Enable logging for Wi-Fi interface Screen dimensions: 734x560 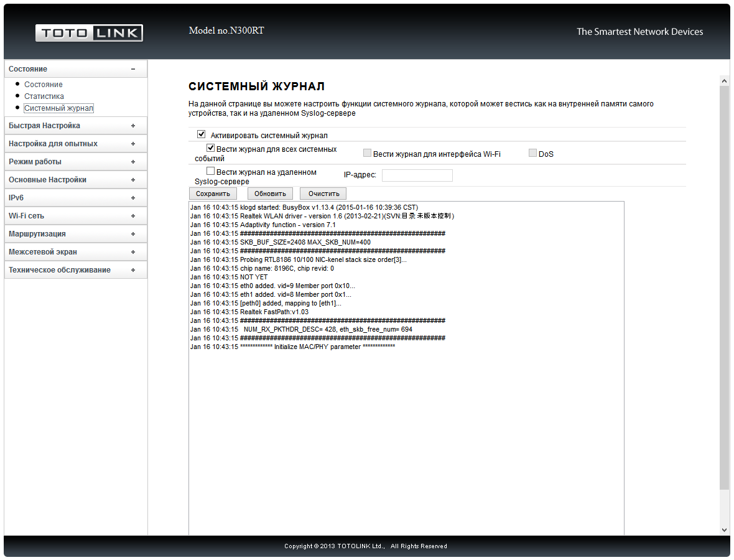368,152
